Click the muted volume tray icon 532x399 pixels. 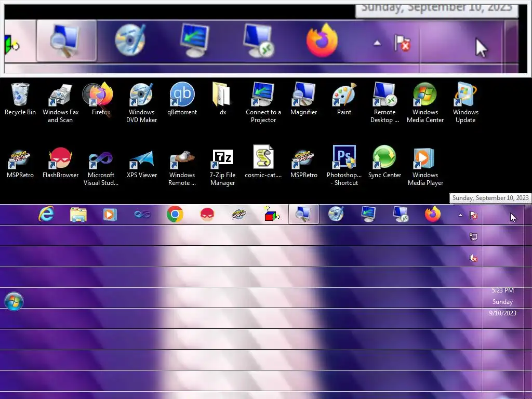473,258
